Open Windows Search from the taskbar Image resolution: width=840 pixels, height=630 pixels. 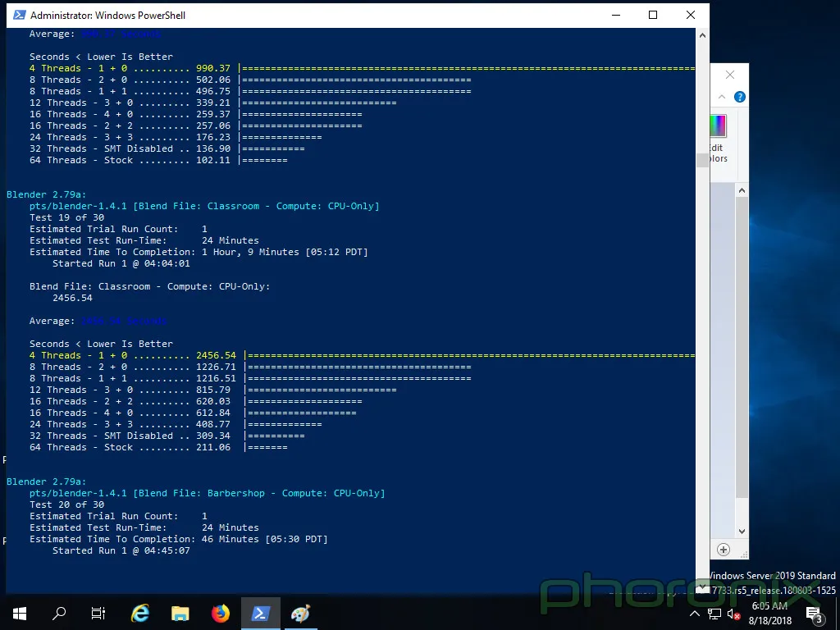[x=57, y=614]
